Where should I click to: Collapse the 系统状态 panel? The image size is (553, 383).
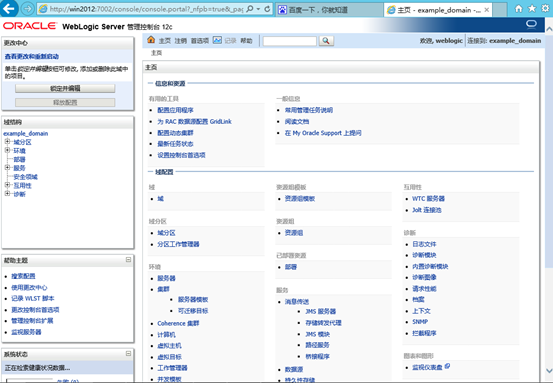coord(128,353)
